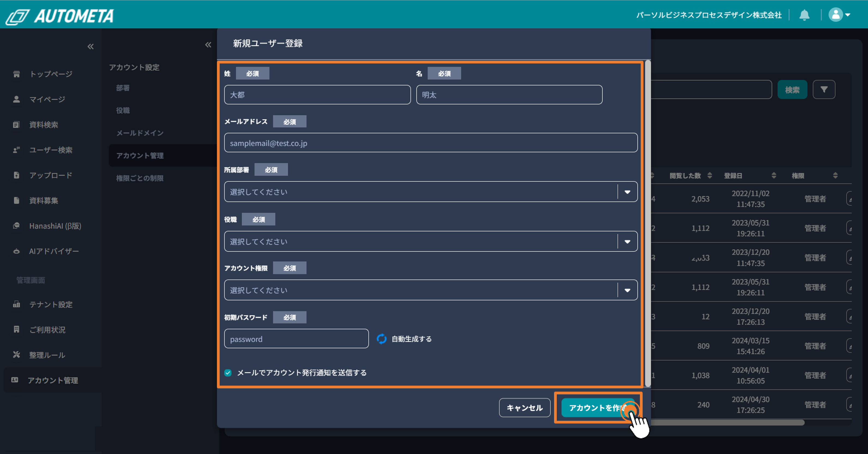The height and width of the screenshot is (454, 868).
Task: Click the 2024/04/30 17:26:25 date cell
Action: (750, 404)
